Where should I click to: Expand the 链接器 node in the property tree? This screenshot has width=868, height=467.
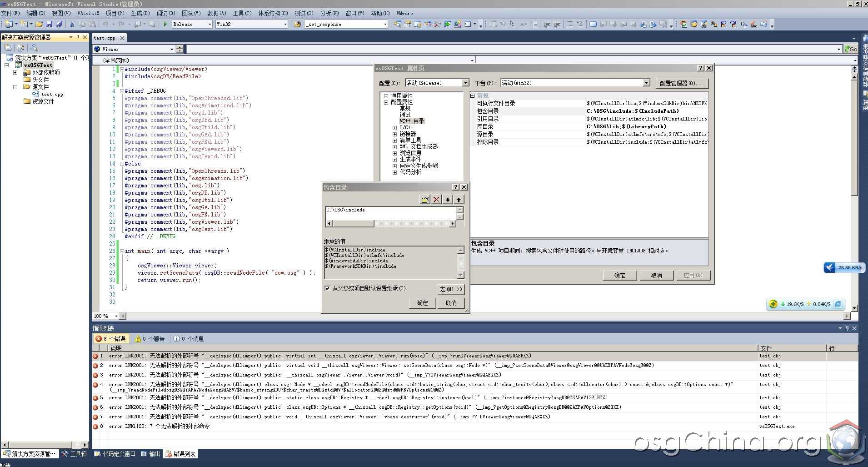coord(394,134)
